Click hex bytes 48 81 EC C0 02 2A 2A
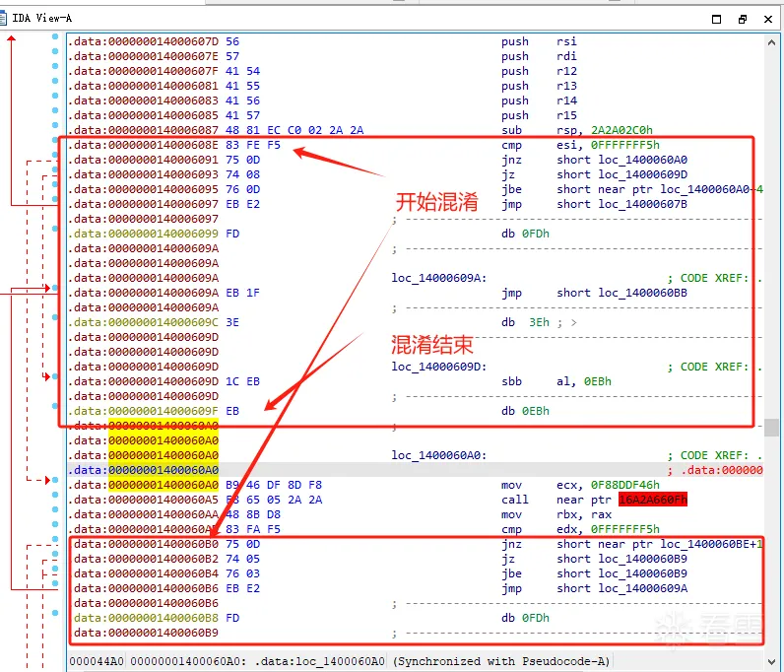The height and width of the screenshot is (672, 784). [294, 130]
